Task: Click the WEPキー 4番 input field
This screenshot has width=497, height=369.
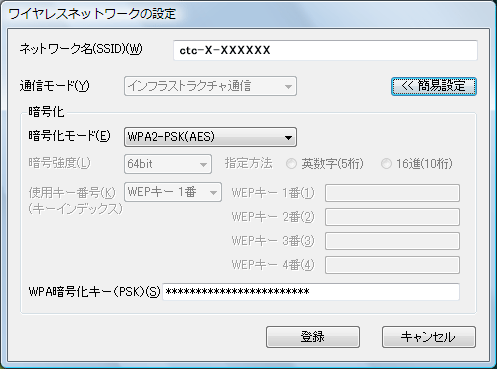Action: click(392, 265)
